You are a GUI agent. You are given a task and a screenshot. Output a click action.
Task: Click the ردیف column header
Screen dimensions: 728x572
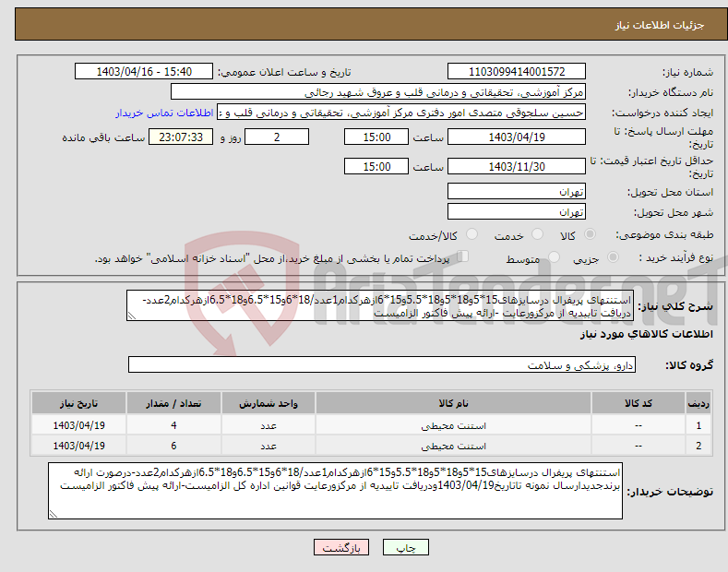pos(698,403)
